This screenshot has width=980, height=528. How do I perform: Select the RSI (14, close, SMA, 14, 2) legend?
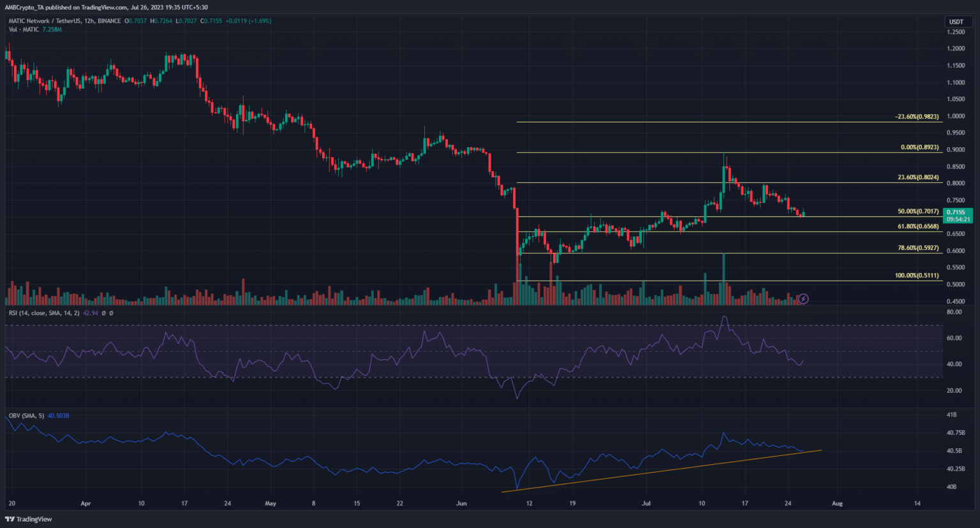click(x=44, y=313)
